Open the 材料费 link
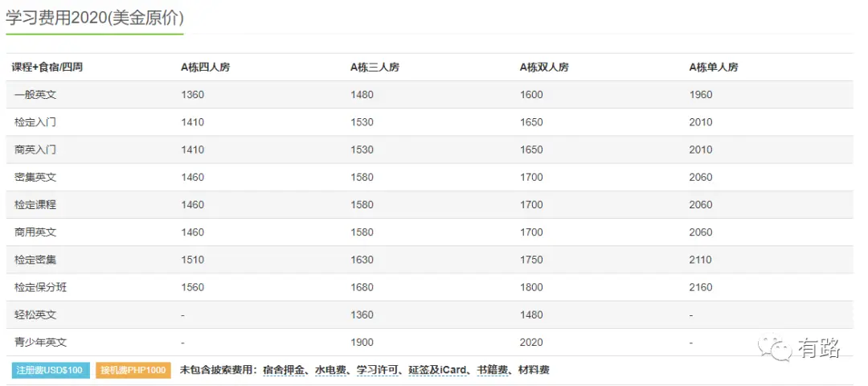Screen dimensions: 868x386 534,370
